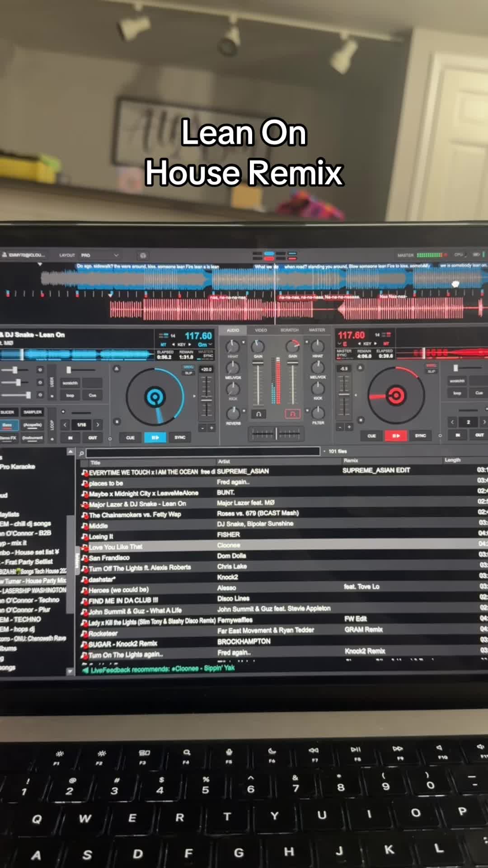
Task: Halve loop length on left deck
Action: tap(65, 425)
